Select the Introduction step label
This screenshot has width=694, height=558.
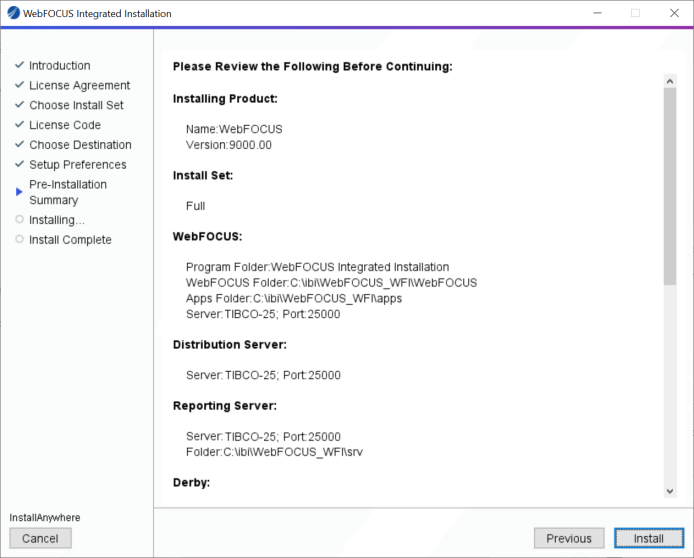pyautogui.click(x=59, y=66)
